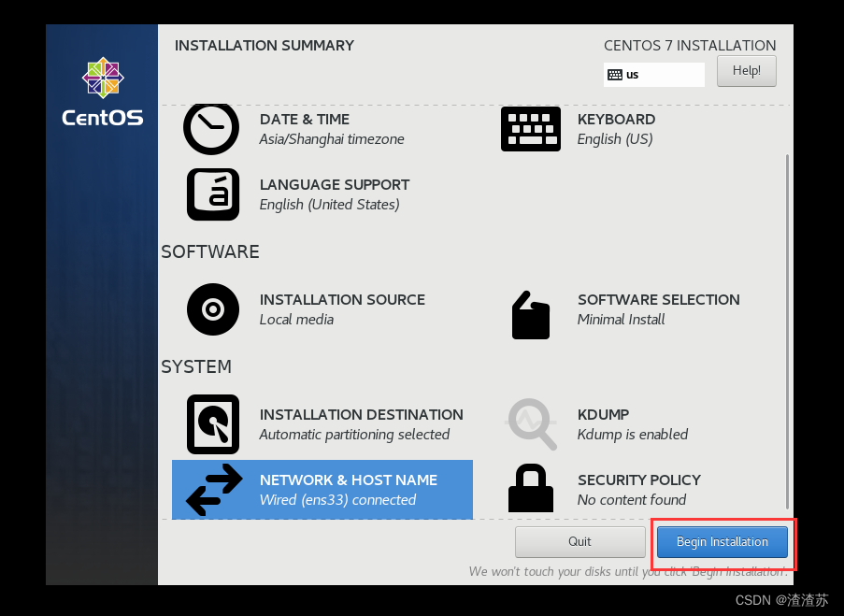Open NETWORK & HOST NAME label
Image resolution: width=844 pixels, height=616 pixels.
(349, 480)
